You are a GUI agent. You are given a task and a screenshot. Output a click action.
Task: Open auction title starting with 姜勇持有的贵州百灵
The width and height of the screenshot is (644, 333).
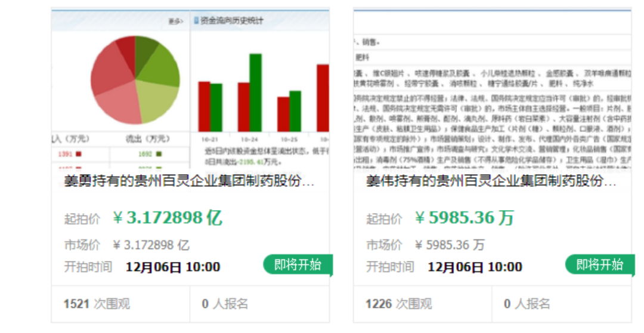click(189, 180)
